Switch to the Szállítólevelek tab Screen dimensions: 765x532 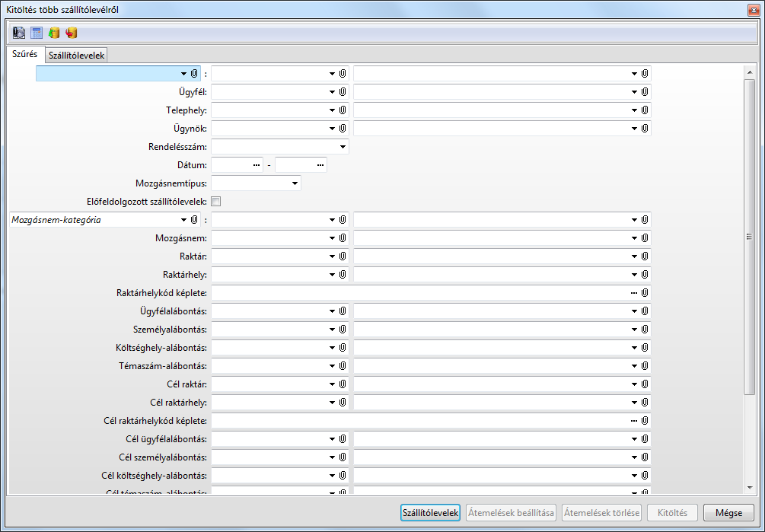pyautogui.click(x=76, y=55)
